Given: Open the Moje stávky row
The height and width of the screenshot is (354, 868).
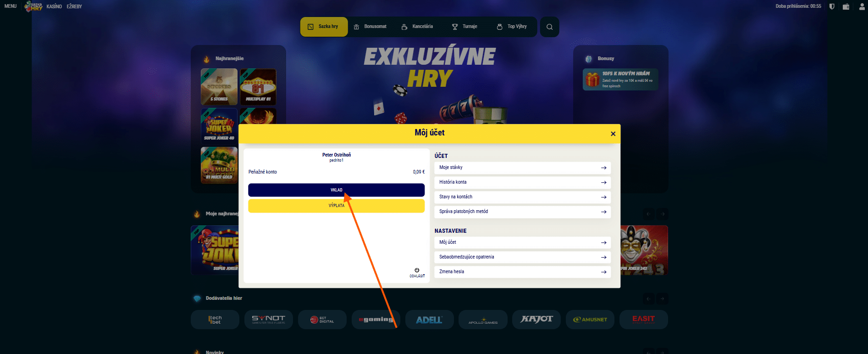Looking at the screenshot, I should [522, 168].
